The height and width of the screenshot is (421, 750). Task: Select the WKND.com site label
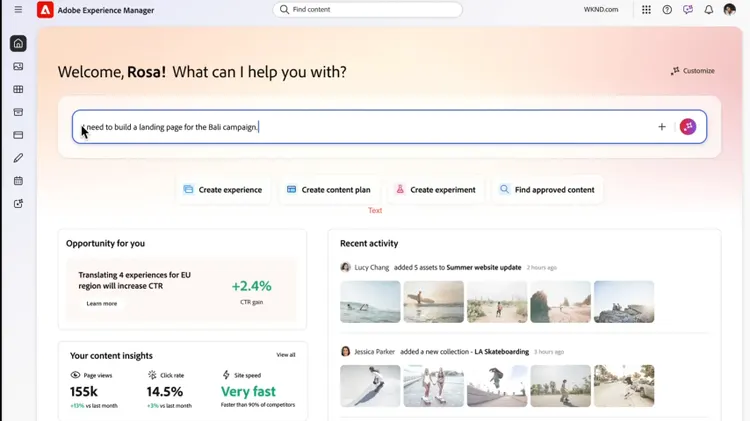601,10
